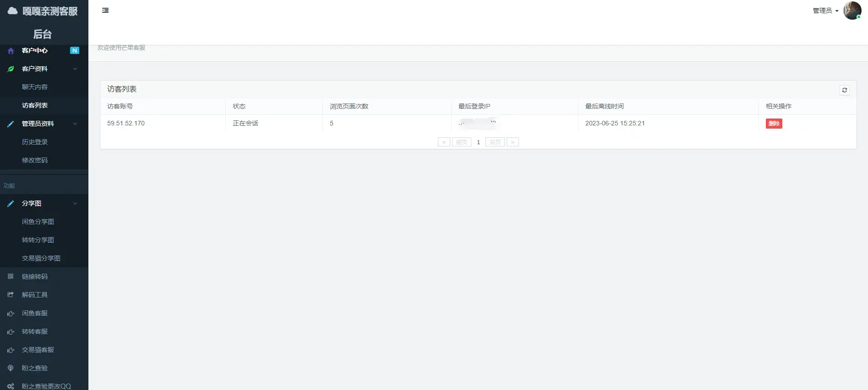Click the 相关操作 column header
This screenshot has height=390, width=868.
pos(779,106)
